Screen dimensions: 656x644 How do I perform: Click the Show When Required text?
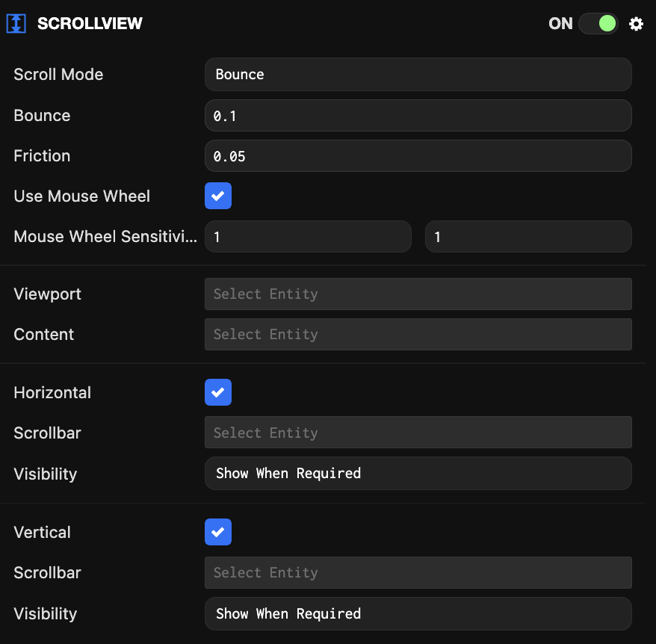(x=288, y=473)
